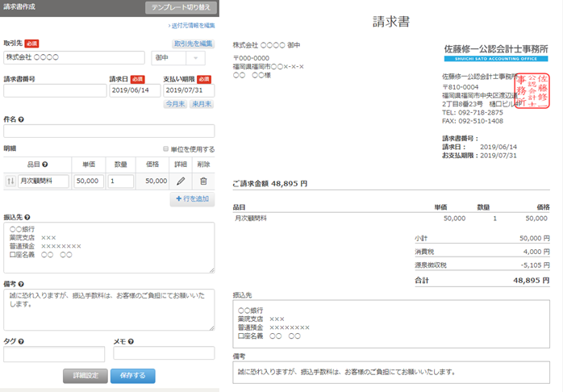This screenshot has width=563, height=392.
Task: Click the reorder arrows icon beside 月次顧問料
Action: [x=10, y=182]
